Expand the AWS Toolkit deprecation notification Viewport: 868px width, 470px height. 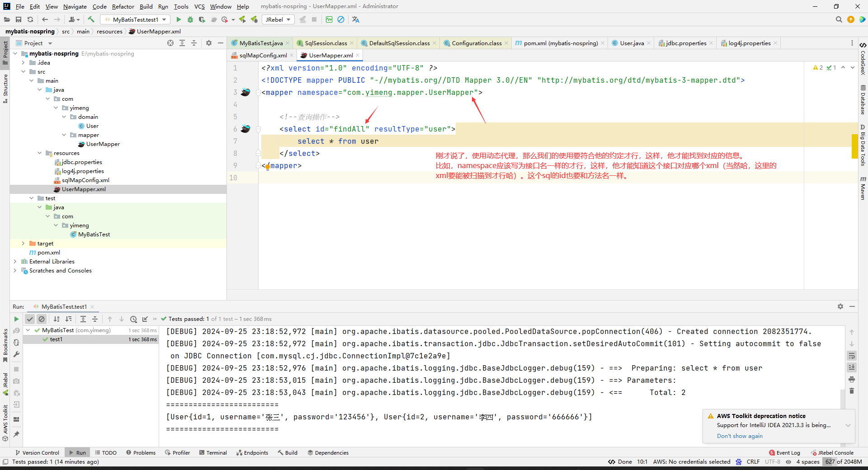[x=848, y=425]
